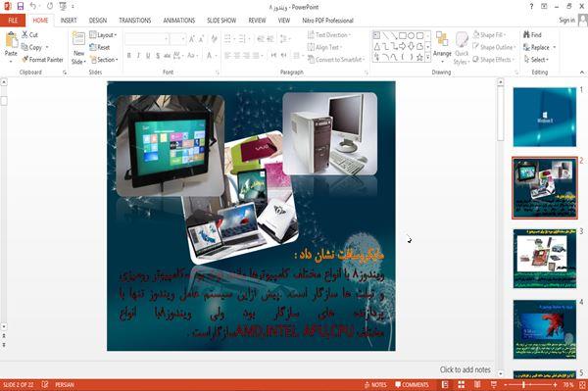Image resolution: width=588 pixels, height=391 pixels.
Task: Click the Cut scissors icon
Action: pyautogui.click(x=24, y=34)
